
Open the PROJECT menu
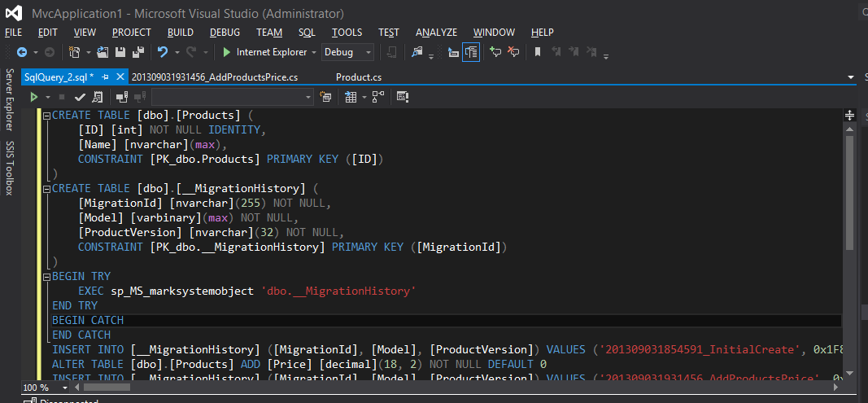[x=131, y=33]
